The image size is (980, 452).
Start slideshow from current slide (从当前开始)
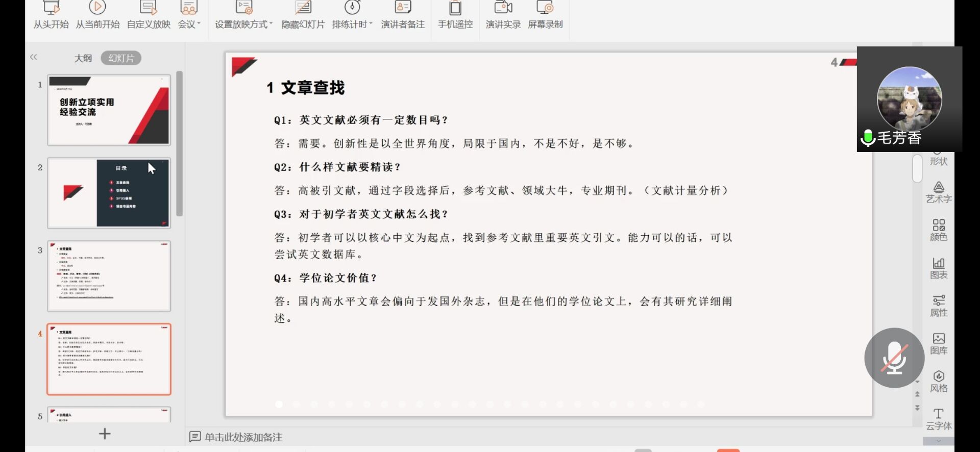[97, 15]
